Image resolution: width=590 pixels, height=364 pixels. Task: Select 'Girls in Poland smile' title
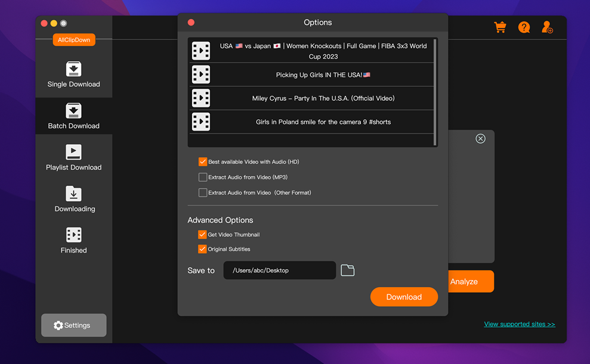323,122
